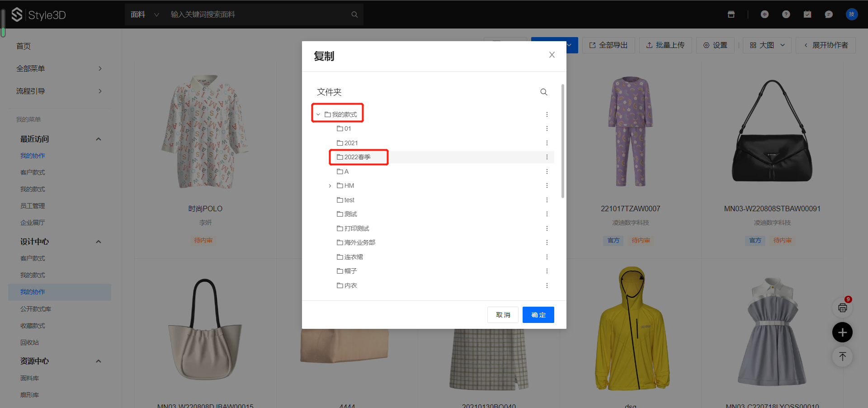Open more options for test folder
The width and height of the screenshot is (868, 408).
click(x=547, y=200)
